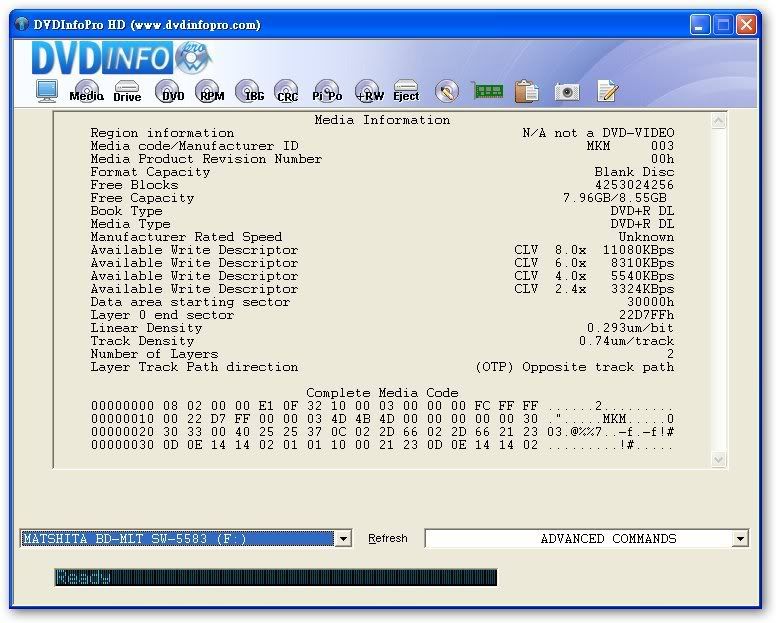Screen dimensions: 776x623
Task: Close the DVDInfoPro HD window
Action: click(746, 24)
